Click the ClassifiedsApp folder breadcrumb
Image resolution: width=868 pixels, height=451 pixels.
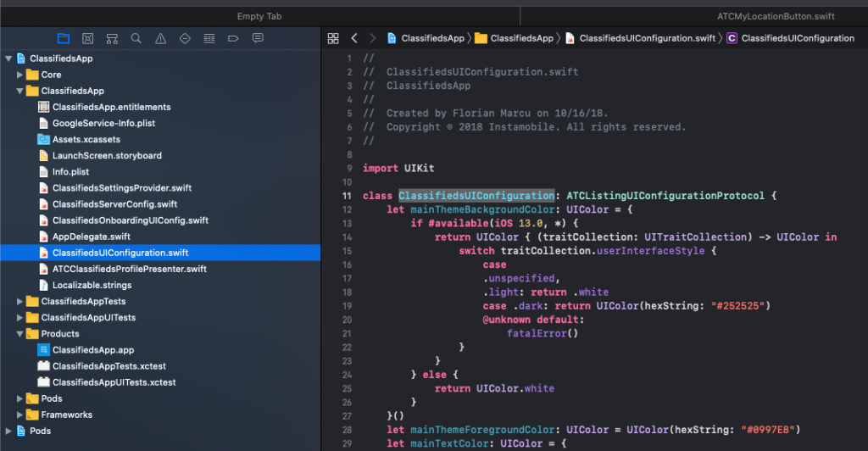pyautogui.click(x=515, y=38)
